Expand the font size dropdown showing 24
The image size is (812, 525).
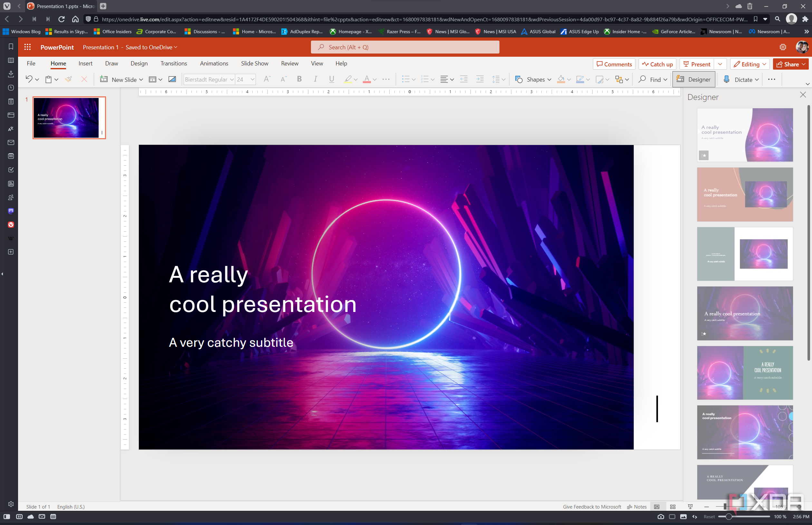pyautogui.click(x=253, y=79)
